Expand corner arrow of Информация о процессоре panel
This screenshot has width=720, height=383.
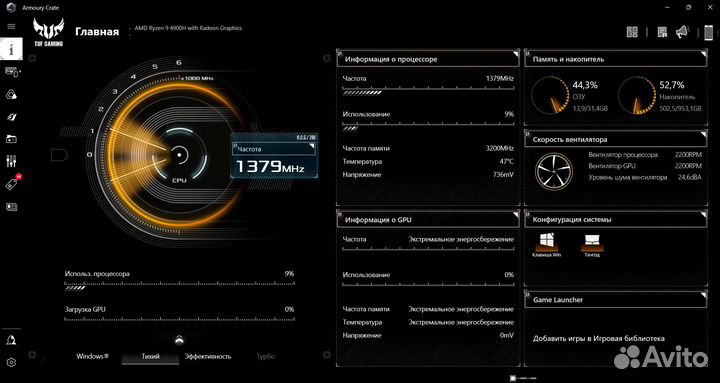click(516, 55)
